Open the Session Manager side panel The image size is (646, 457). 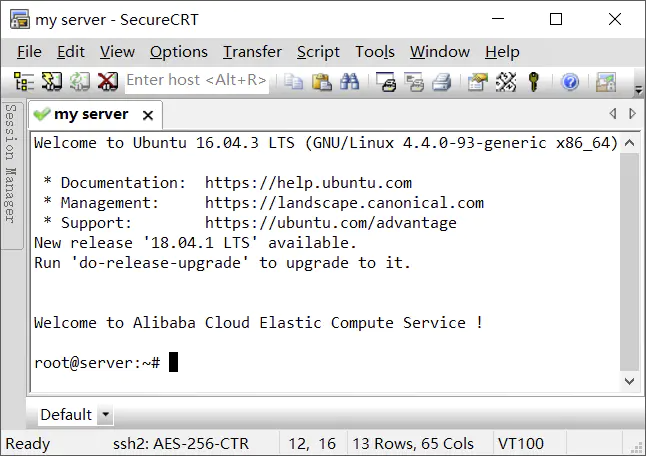click(11, 173)
